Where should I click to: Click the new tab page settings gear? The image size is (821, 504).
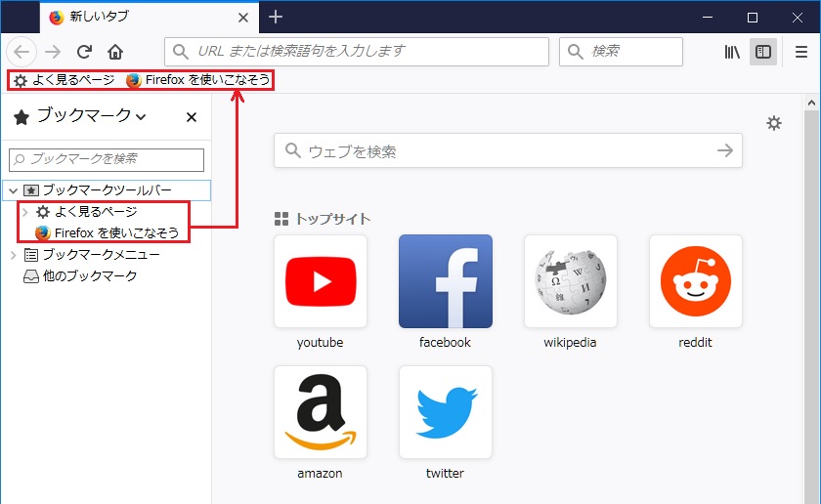[774, 123]
